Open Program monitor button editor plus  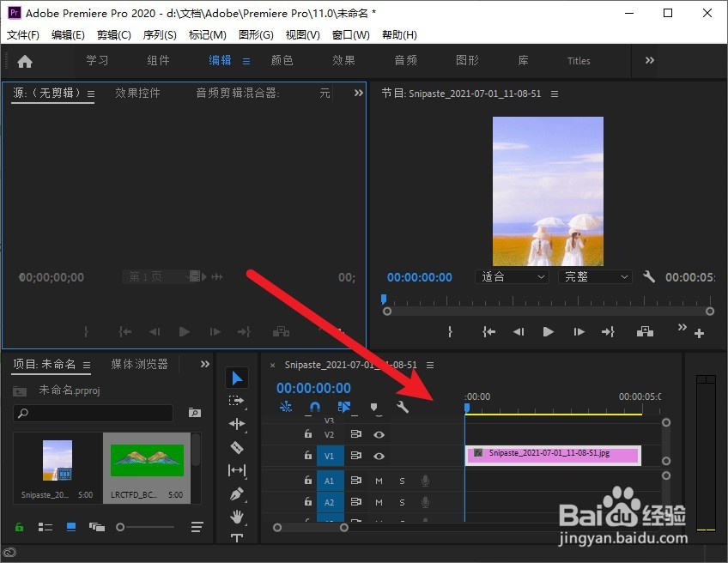(699, 333)
